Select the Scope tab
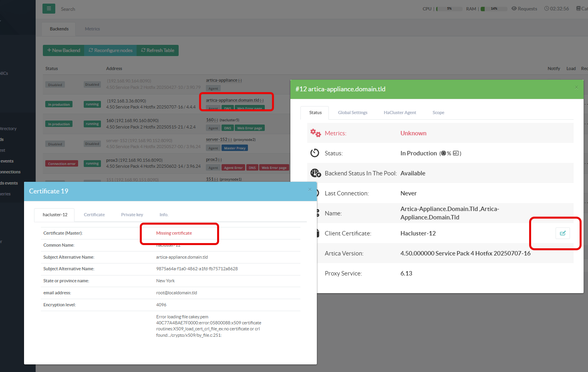The image size is (588, 372). pyautogui.click(x=438, y=113)
